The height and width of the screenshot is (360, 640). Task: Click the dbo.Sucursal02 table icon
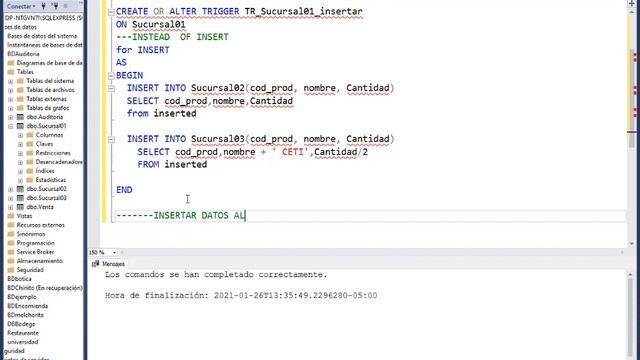coord(20,189)
